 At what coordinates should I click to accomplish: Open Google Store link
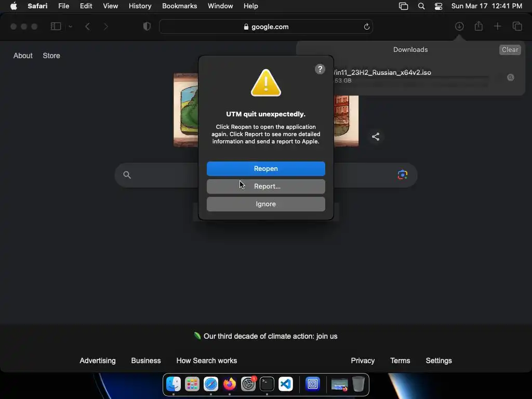pyautogui.click(x=51, y=56)
